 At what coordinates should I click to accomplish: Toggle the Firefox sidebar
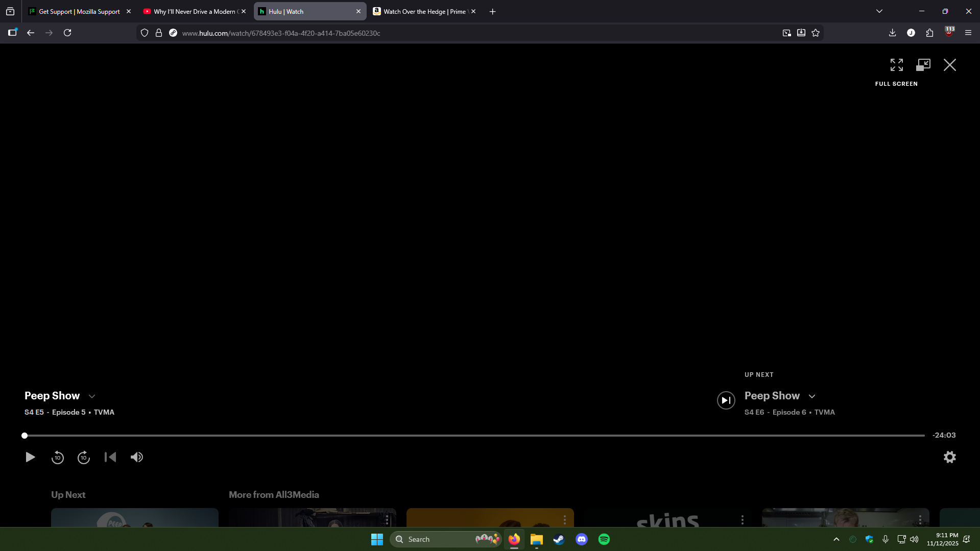[12, 33]
